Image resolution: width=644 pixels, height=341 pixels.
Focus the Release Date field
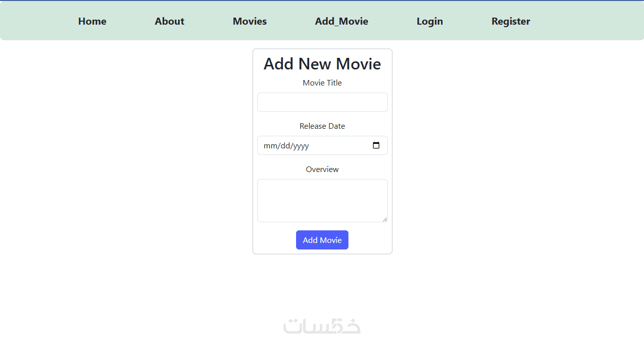322,145
